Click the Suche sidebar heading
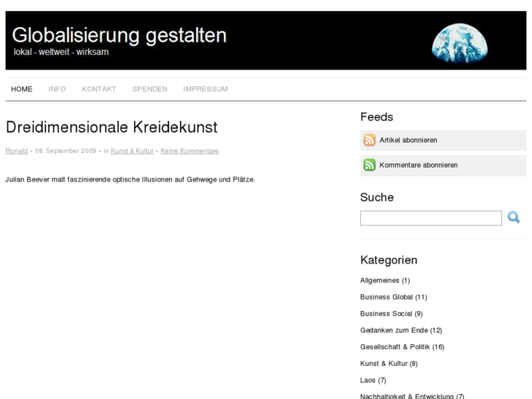The width and height of the screenshot is (532, 399). pos(377,197)
